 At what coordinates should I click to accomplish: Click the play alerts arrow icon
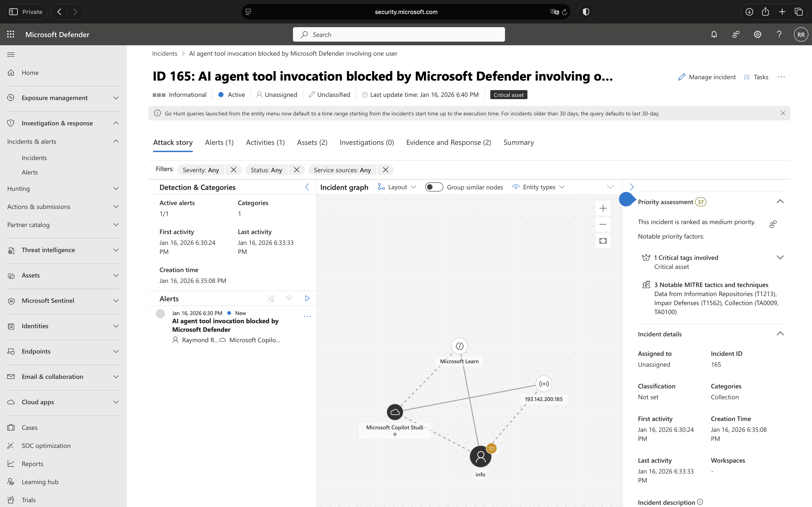[x=307, y=299]
